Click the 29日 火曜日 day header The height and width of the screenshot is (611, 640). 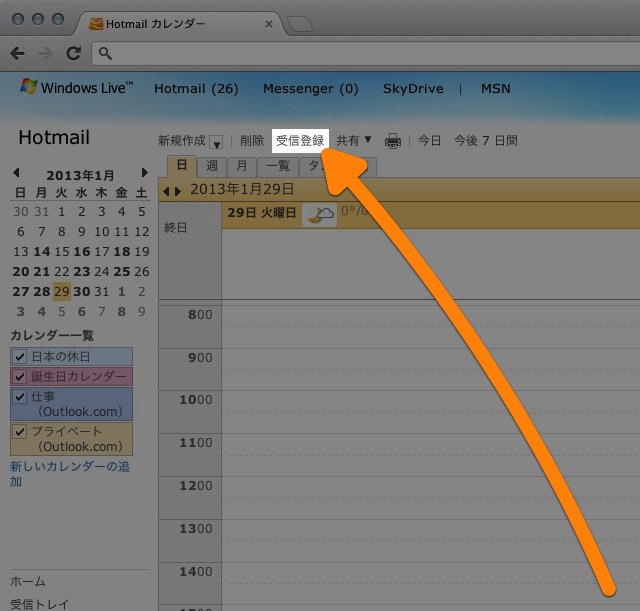click(x=262, y=213)
